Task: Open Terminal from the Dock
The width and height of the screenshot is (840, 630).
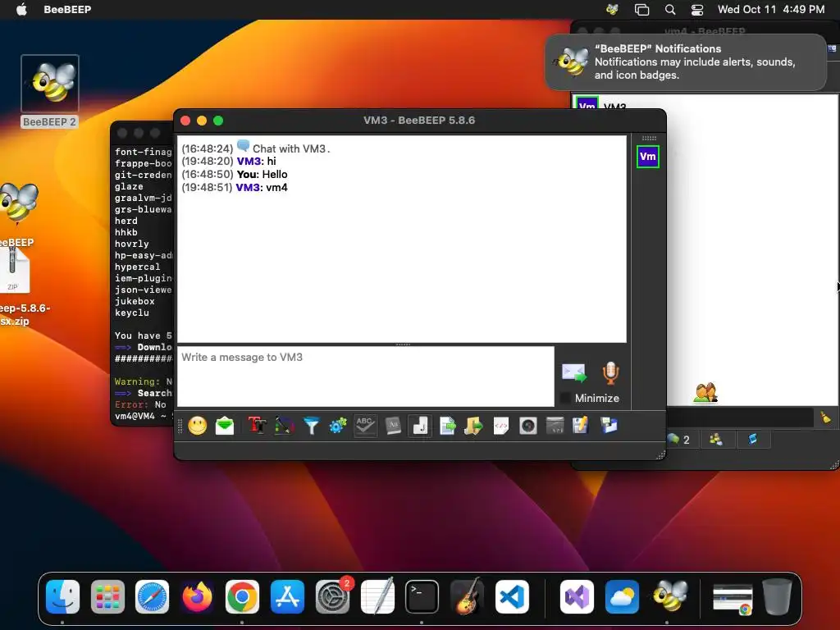Action: tap(422, 596)
